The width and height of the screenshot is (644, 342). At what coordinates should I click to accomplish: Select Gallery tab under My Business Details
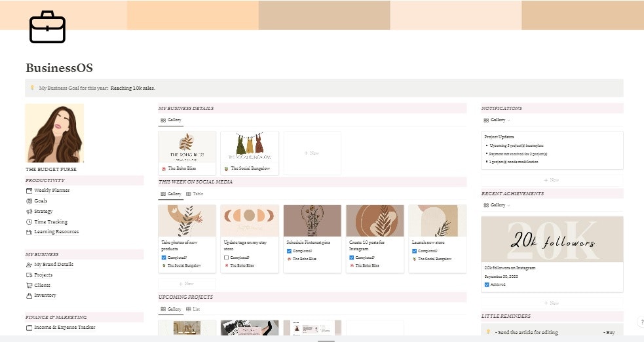[x=171, y=121]
